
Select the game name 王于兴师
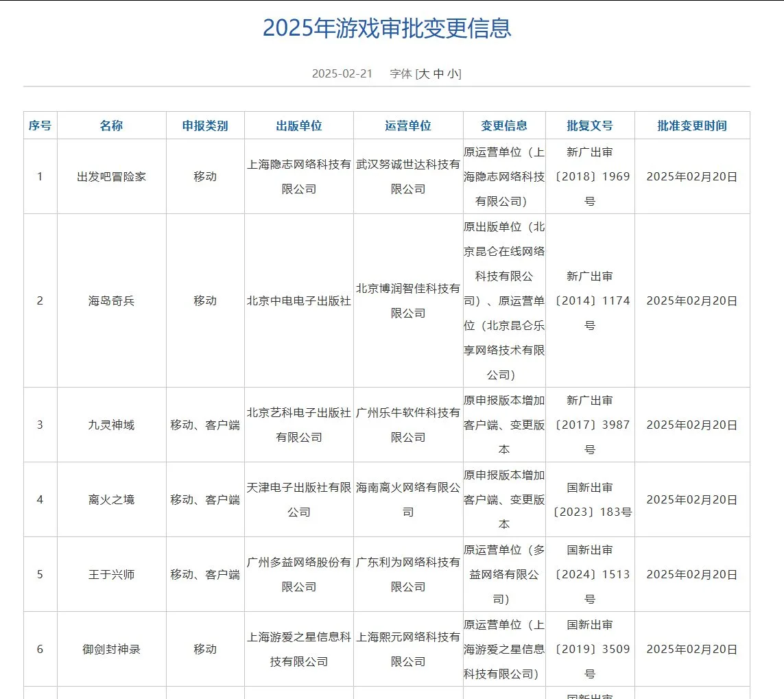click(x=111, y=574)
